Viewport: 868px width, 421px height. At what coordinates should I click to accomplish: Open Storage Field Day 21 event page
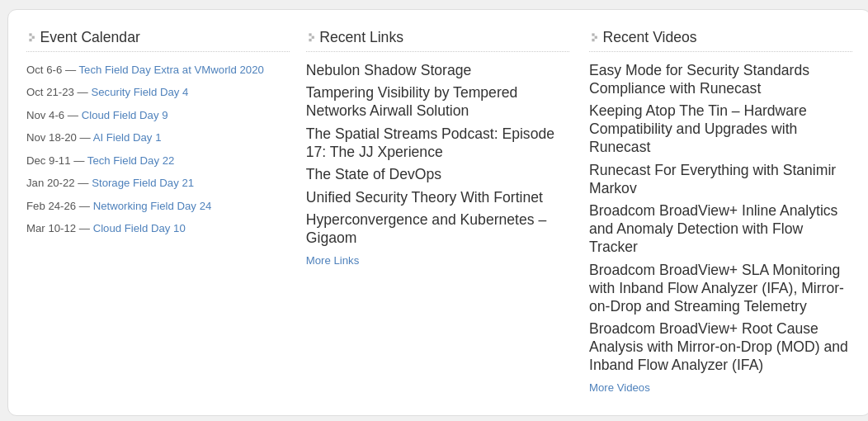[x=143, y=183]
